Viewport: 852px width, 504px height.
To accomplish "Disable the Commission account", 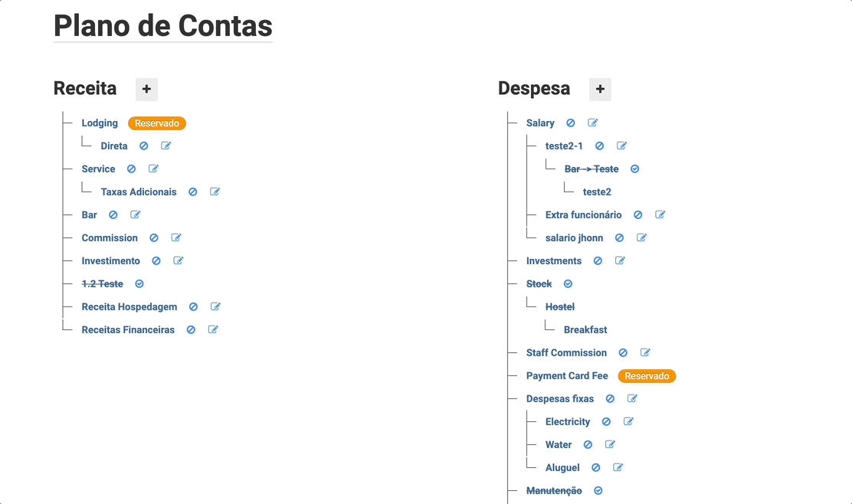I will (154, 238).
